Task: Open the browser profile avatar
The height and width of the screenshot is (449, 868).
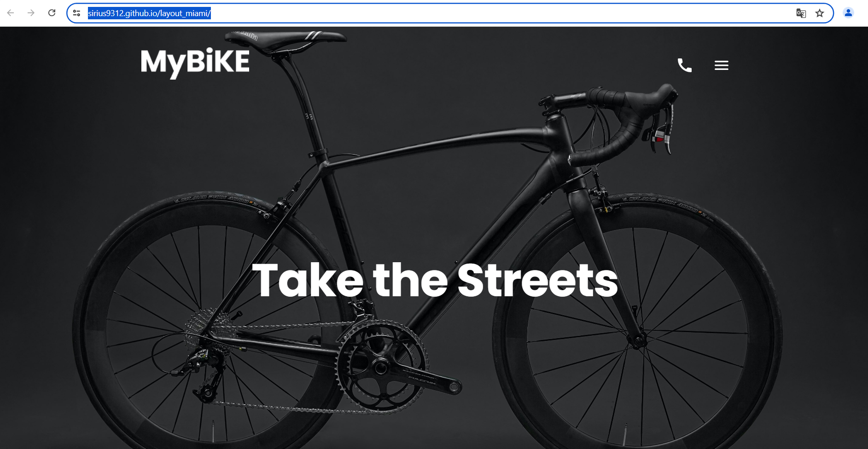Action: (848, 13)
